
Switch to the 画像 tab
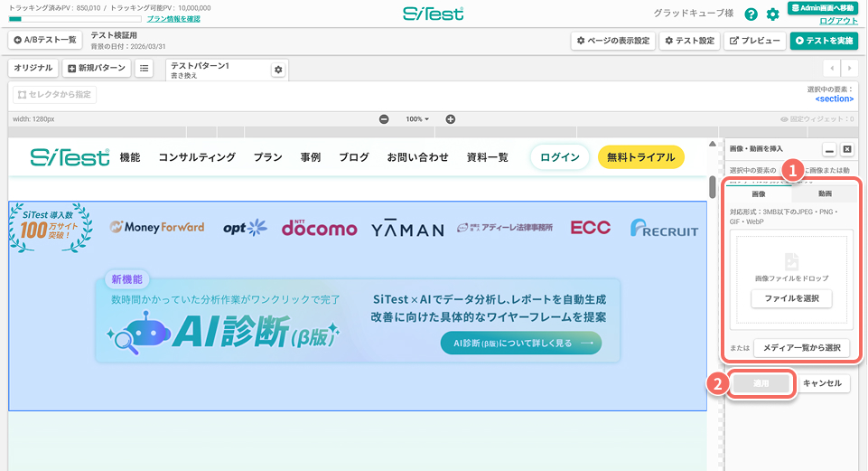[x=759, y=194]
